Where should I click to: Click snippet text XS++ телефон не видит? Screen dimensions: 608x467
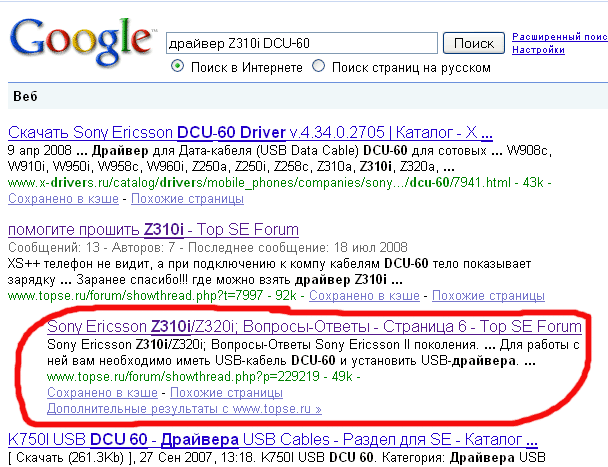coord(269,272)
